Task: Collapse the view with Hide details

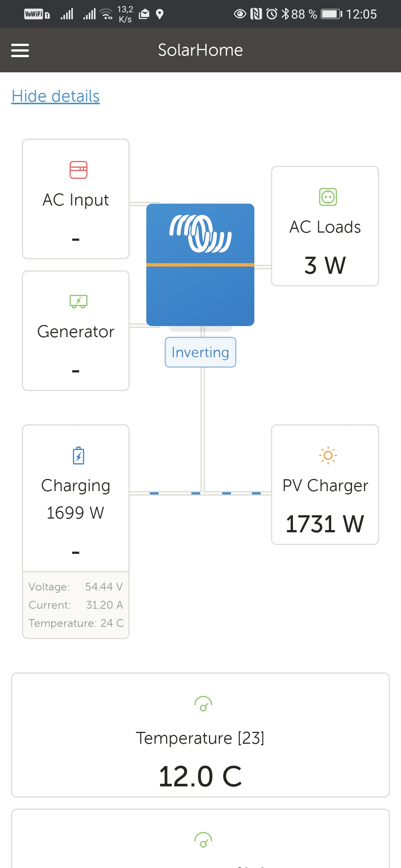Action: 56,96
